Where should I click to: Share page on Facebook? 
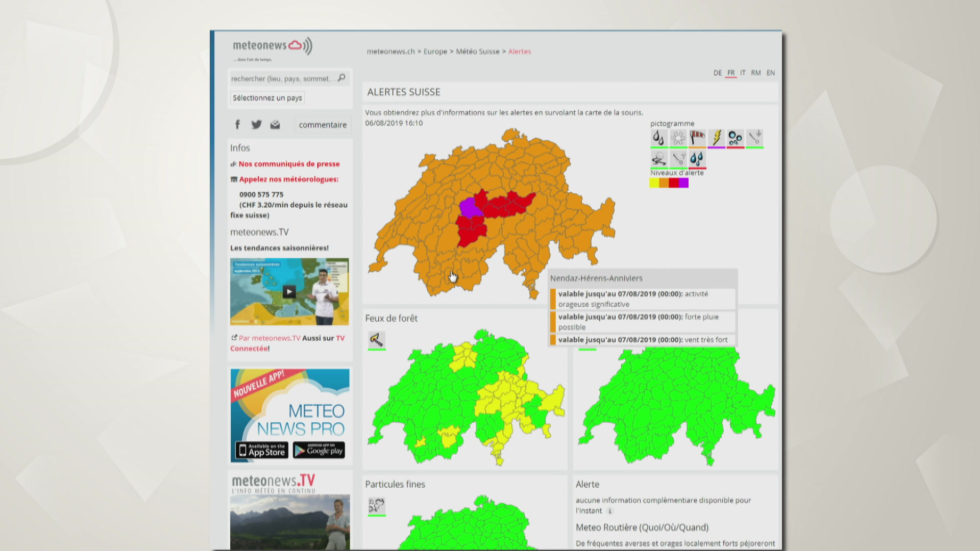[237, 124]
